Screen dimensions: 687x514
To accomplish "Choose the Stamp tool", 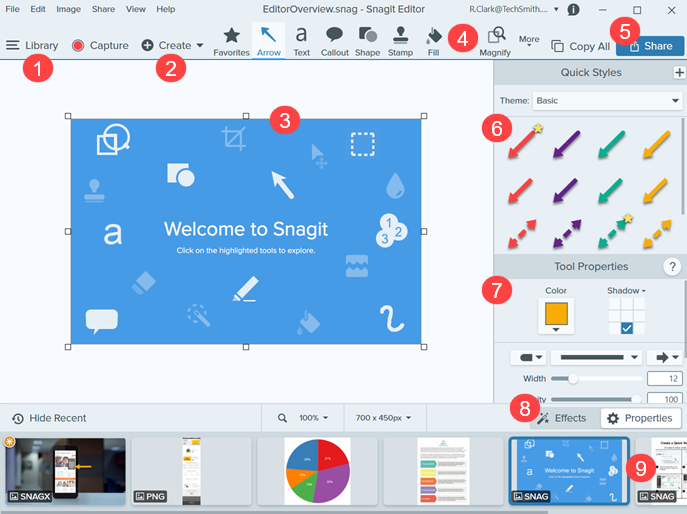I will coord(400,42).
